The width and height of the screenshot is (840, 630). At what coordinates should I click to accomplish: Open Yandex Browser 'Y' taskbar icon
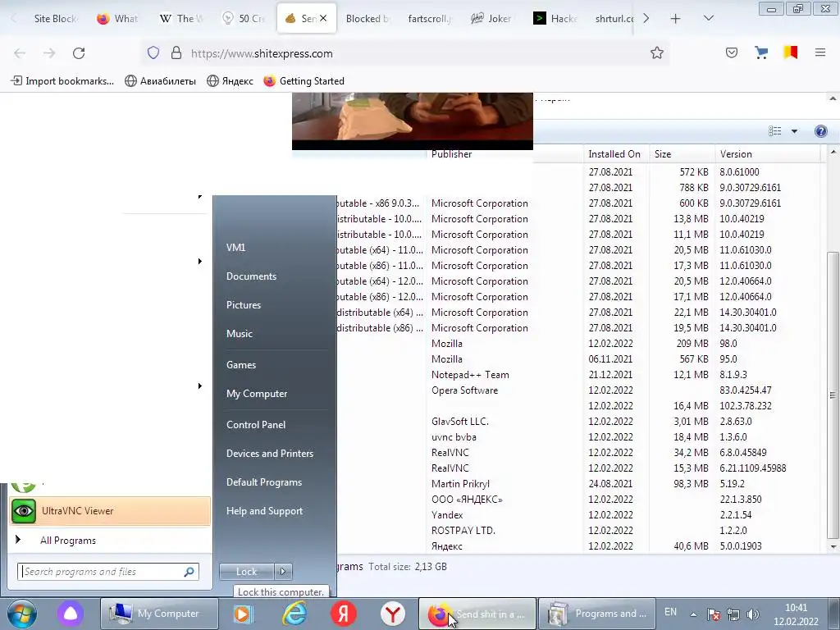click(393, 614)
